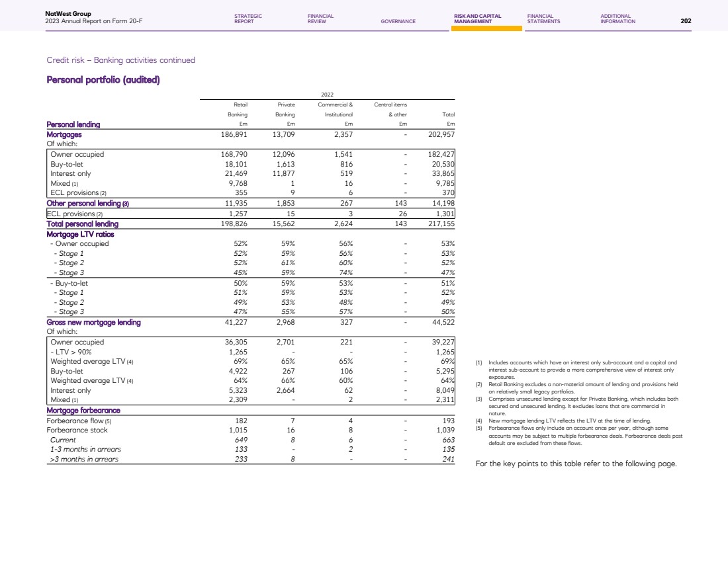
Task: Go to the Governance tab
Action: tap(398, 21)
